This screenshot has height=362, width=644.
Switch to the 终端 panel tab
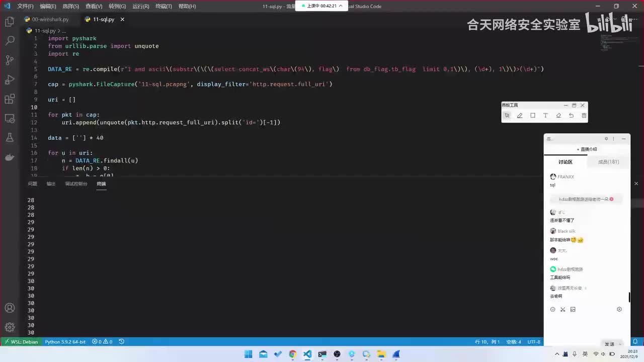point(101,184)
